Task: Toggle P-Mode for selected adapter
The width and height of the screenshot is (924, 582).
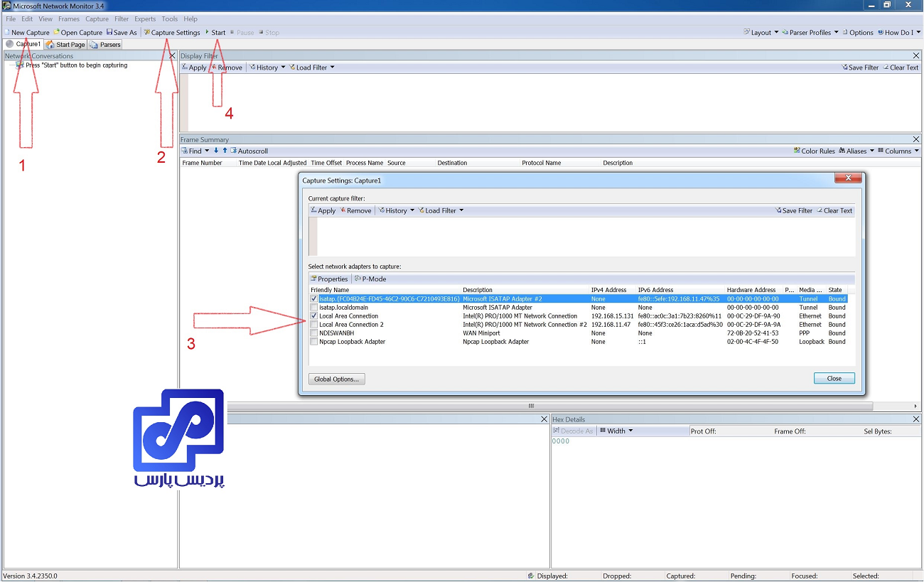Action: coord(370,279)
